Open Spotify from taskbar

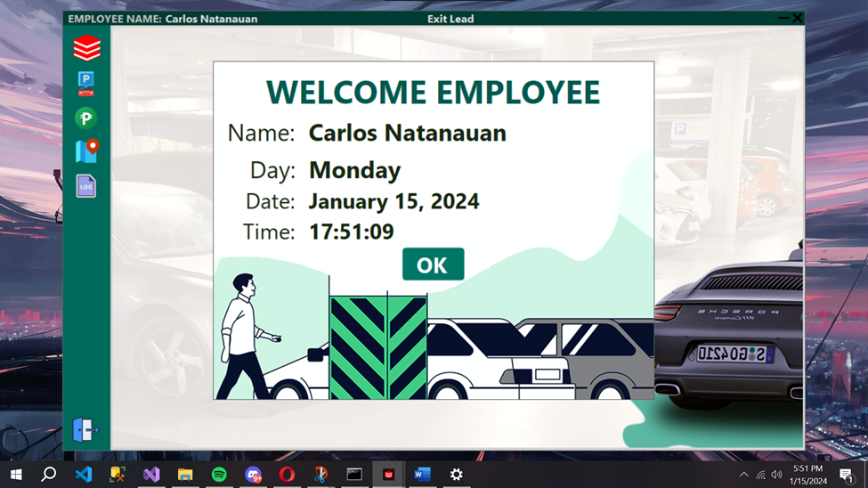pos(219,474)
